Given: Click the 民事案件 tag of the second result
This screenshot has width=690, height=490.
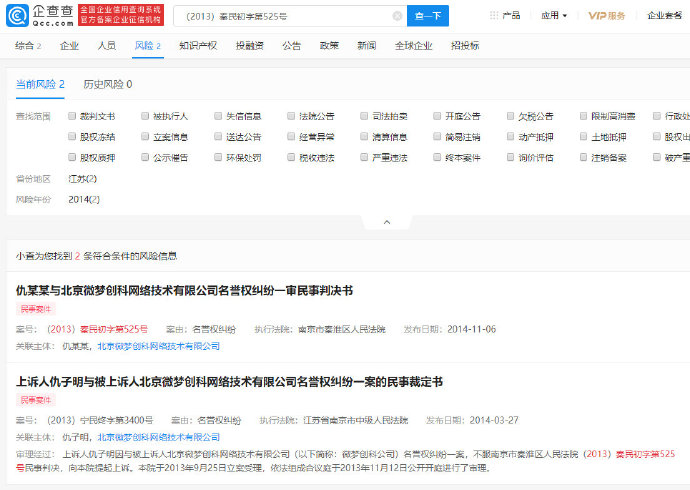Looking at the screenshot, I should pos(36,400).
